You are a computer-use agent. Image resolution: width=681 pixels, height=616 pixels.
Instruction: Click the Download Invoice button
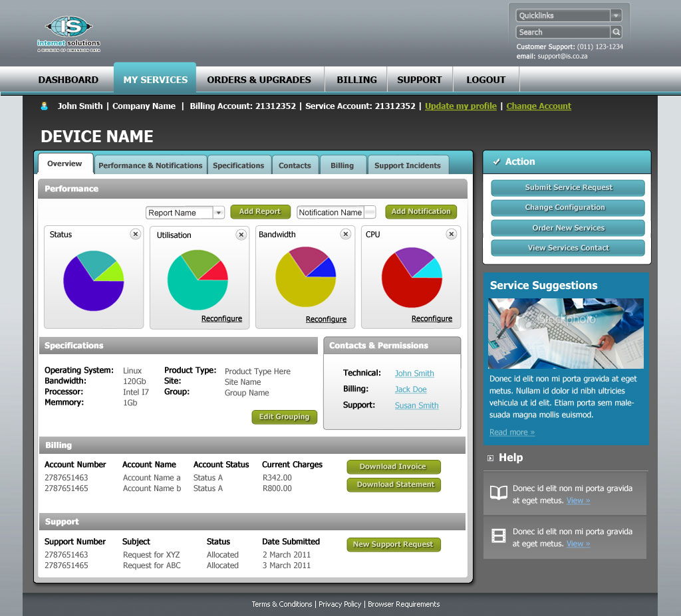coord(392,466)
